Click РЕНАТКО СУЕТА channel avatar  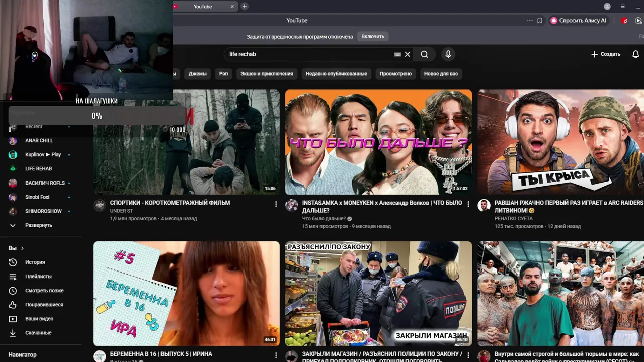tap(484, 205)
